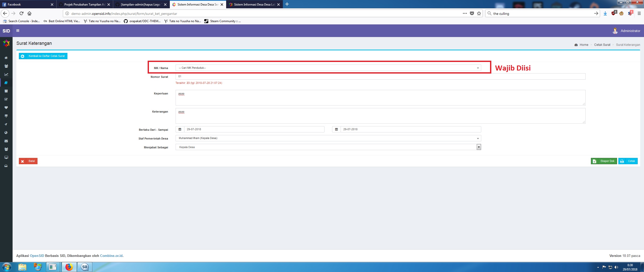Screen dimensions: 644x272
Task: Click the Ekspor Dok button
Action: pos(604,161)
